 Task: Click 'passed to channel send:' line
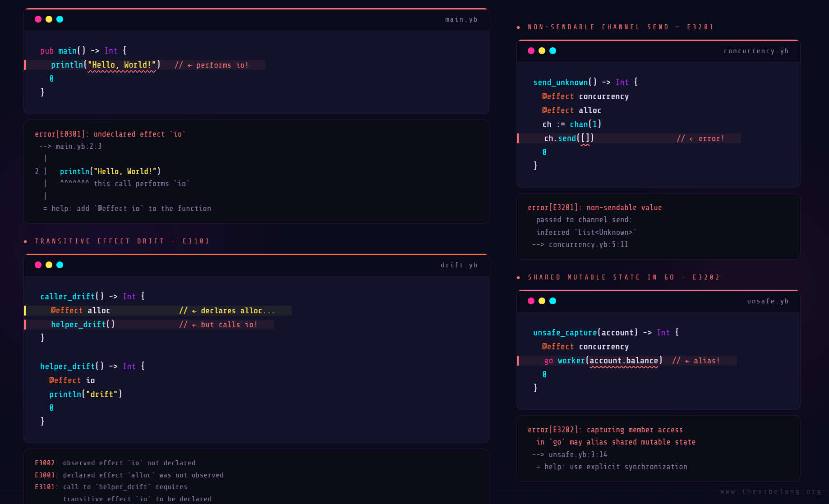[x=584, y=220]
